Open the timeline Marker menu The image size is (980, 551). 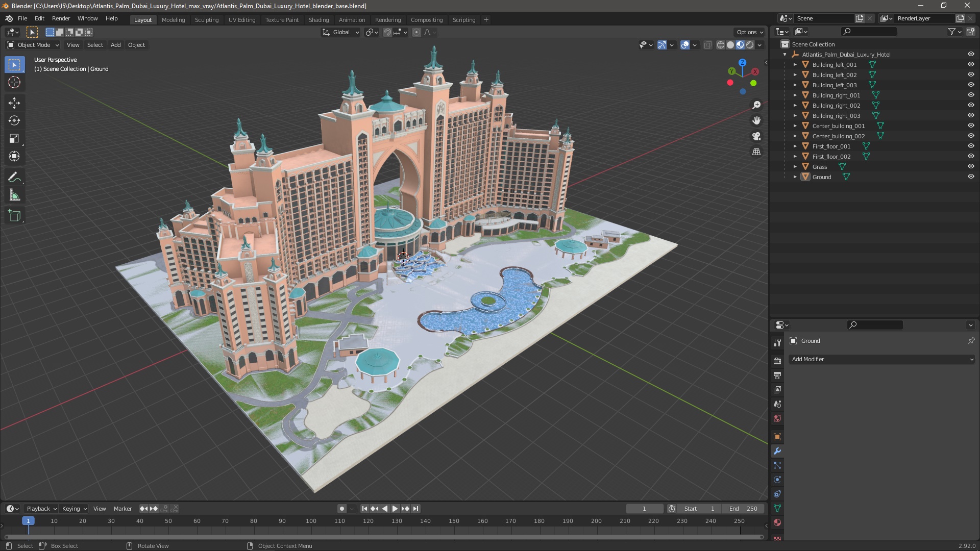pos(122,509)
